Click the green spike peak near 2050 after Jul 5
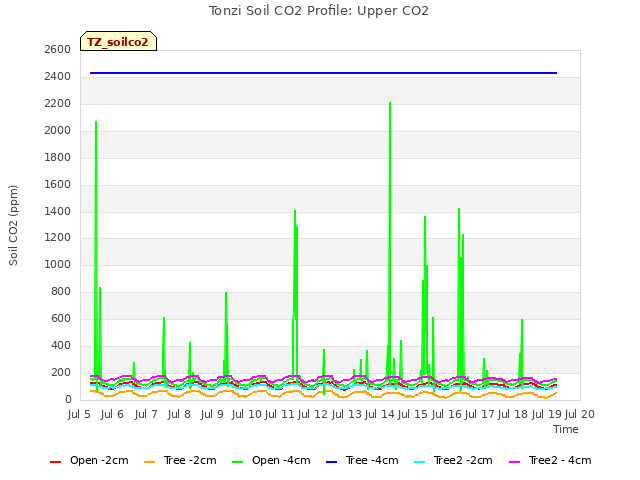This screenshot has width=640, height=480. click(x=96, y=122)
